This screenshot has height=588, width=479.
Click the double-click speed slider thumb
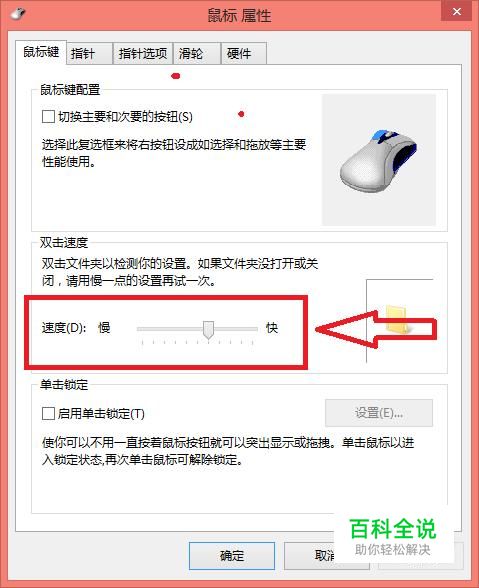point(208,330)
